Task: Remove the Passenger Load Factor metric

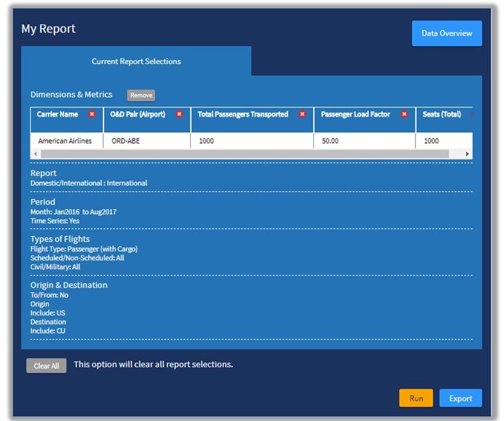Action: pyautogui.click(x=404, y=114)
